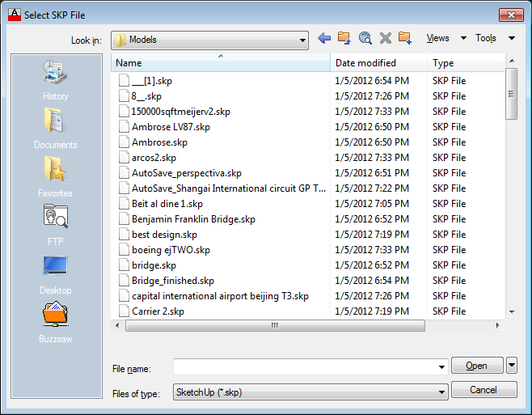Open the Tools menu
532x415 pixels.
(x=486, y=38)
